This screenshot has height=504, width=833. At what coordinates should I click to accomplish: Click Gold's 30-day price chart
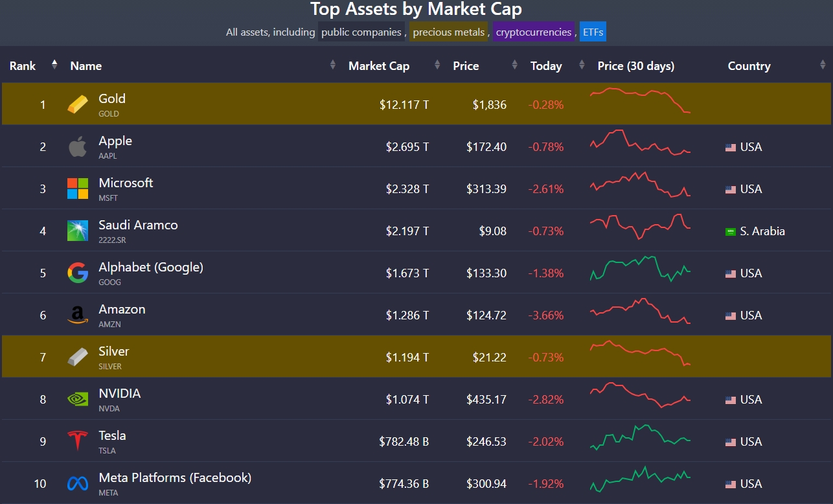(x=640, y=100)
